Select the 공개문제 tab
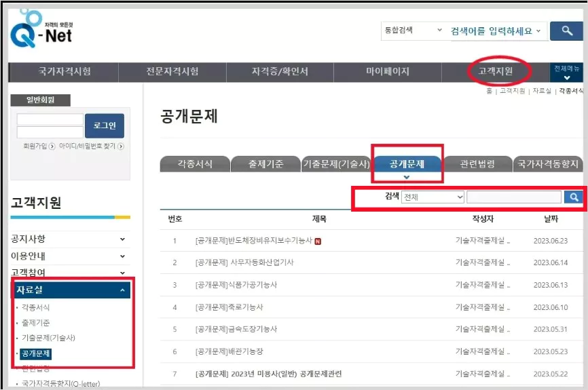Image resolution: width=588 pixels, height=390 pixels. [407, 164]
